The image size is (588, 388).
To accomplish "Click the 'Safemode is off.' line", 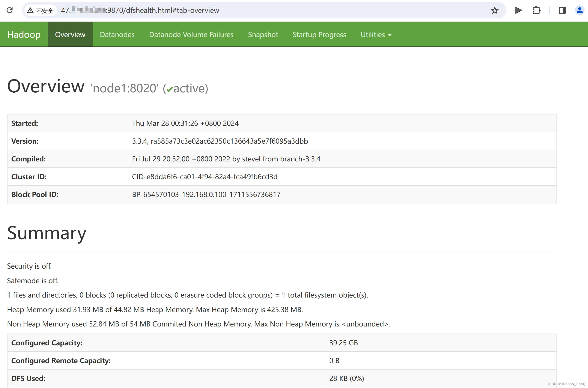I will point(33,281).
